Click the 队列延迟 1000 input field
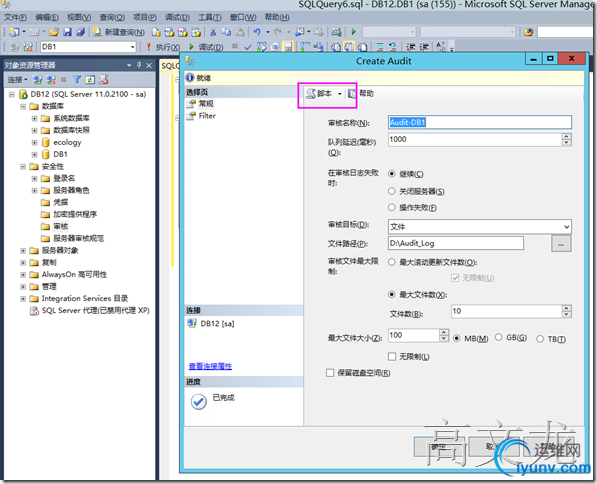Image resolution: width=597 pixels, height=484 pixels. click(x=475, y=139)
